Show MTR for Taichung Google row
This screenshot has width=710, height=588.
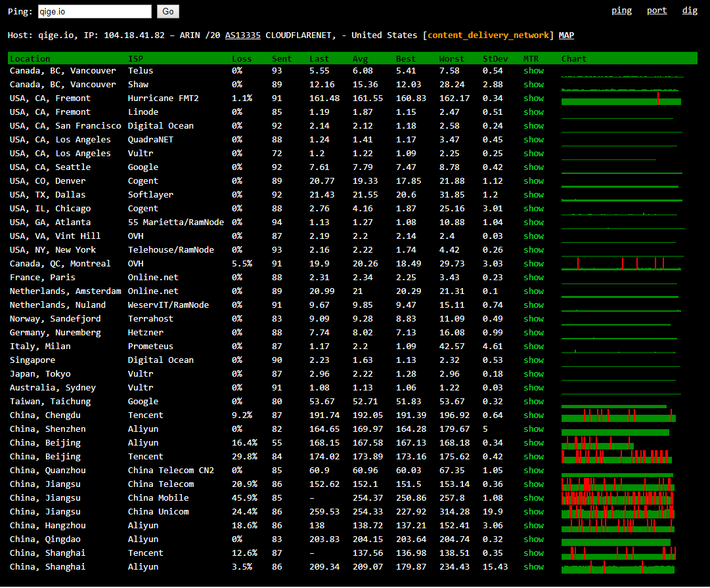click(x=533, y=402)
